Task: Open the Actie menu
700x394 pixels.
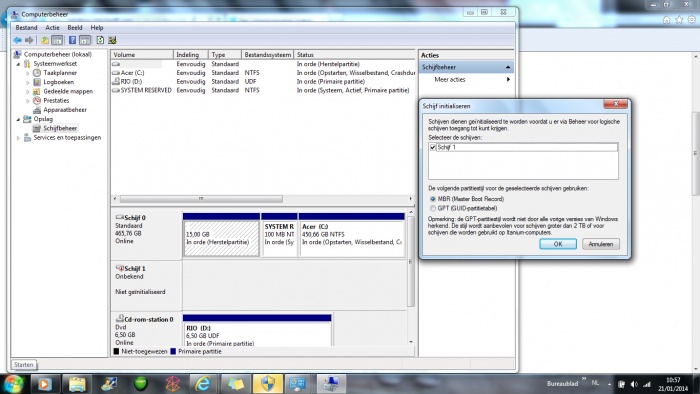Action: (x=52, y=28)
